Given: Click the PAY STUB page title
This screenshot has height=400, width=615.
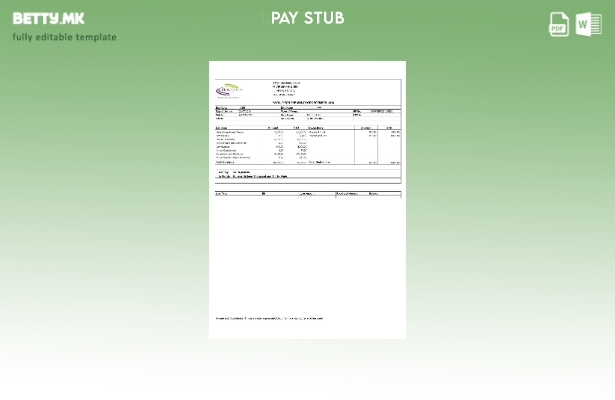Looking at the screenshot, I should coord(307,18).
